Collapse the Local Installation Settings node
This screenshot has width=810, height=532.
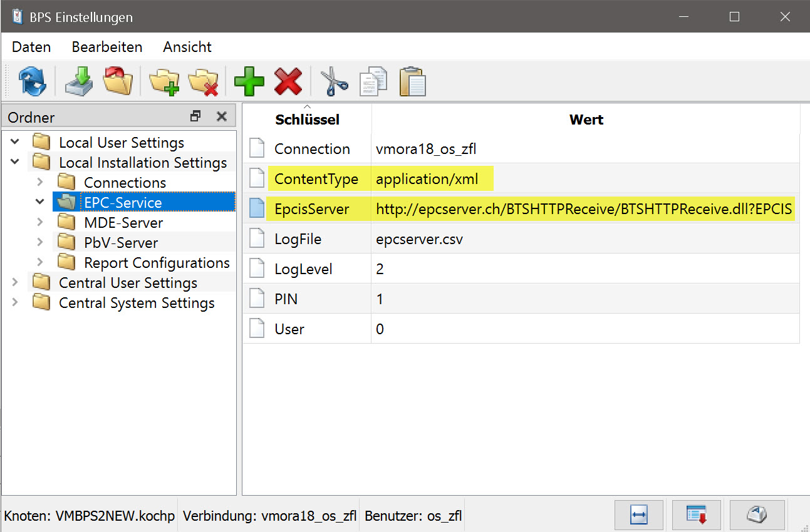click(x=15, y=163)
